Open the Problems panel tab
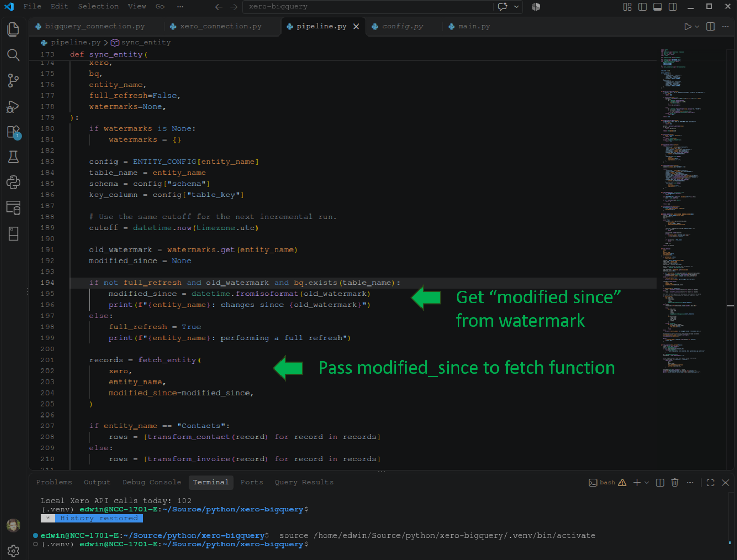This screenshot has width=737, height=560. (54, 482)
